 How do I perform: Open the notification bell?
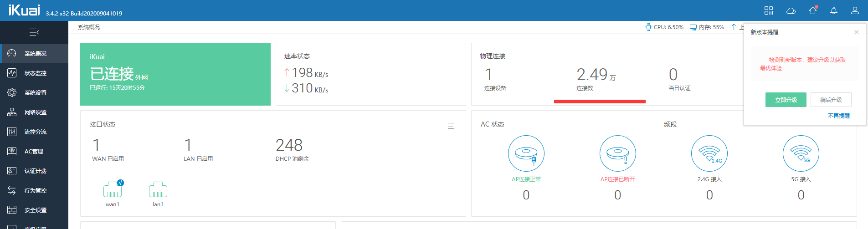pos(834,10)
